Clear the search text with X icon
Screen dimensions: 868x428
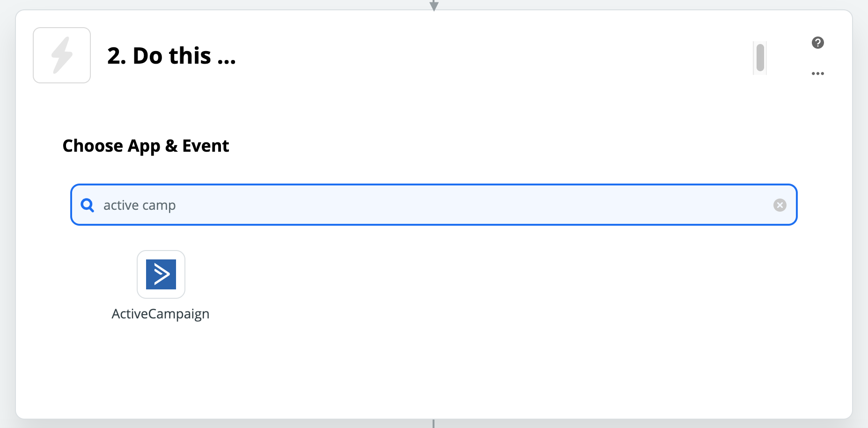(780, 205)
